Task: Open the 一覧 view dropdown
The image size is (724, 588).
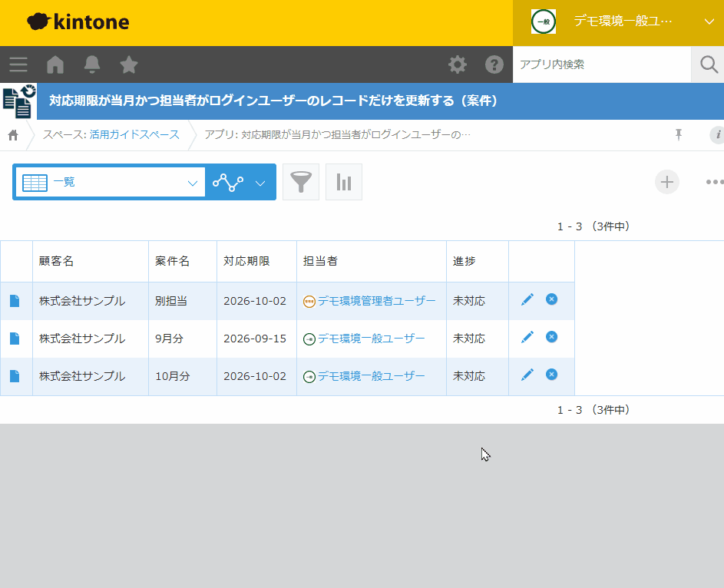Action: pyautogui.click(x=111, y=182)
